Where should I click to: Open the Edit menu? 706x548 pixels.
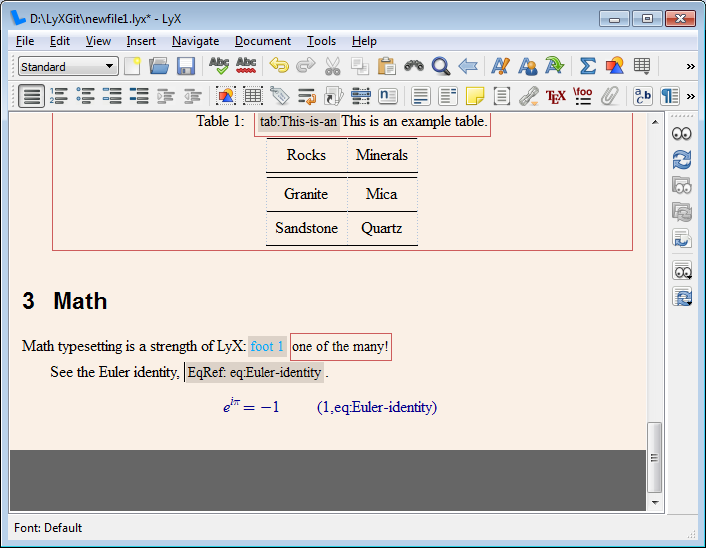pos(59,41)
